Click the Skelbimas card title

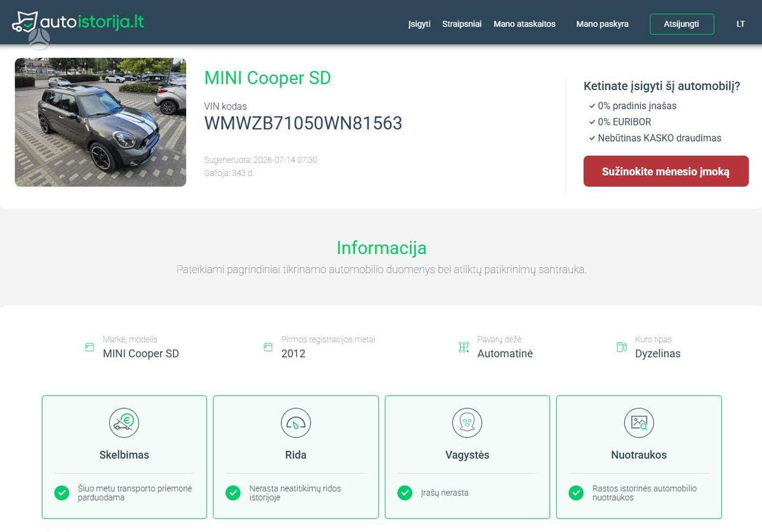click(124, 455)
